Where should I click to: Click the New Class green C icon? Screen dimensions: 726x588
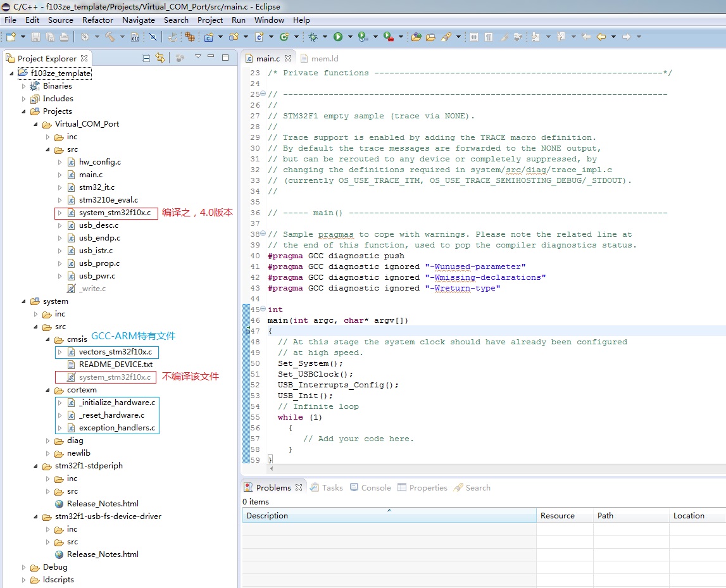click(x=284, y=37)
